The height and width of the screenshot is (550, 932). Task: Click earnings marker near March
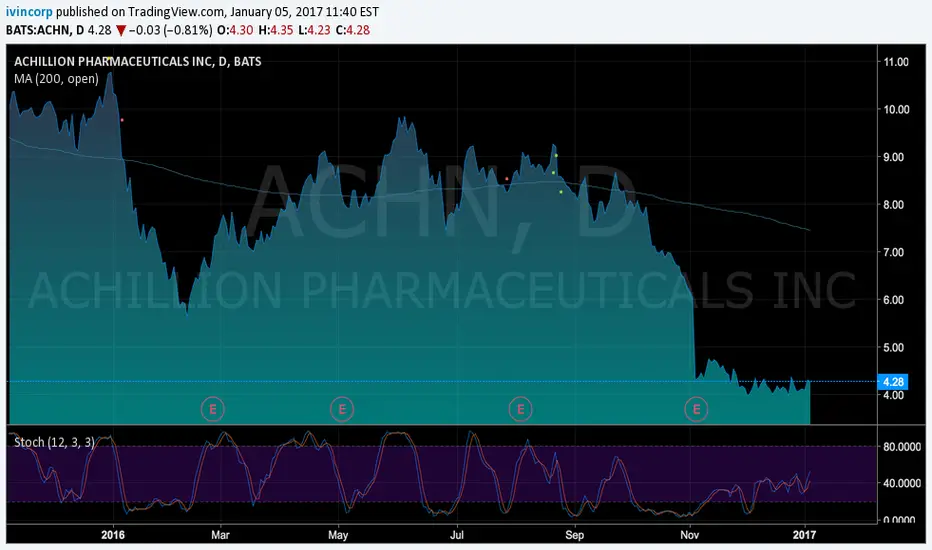click(212, 409)
